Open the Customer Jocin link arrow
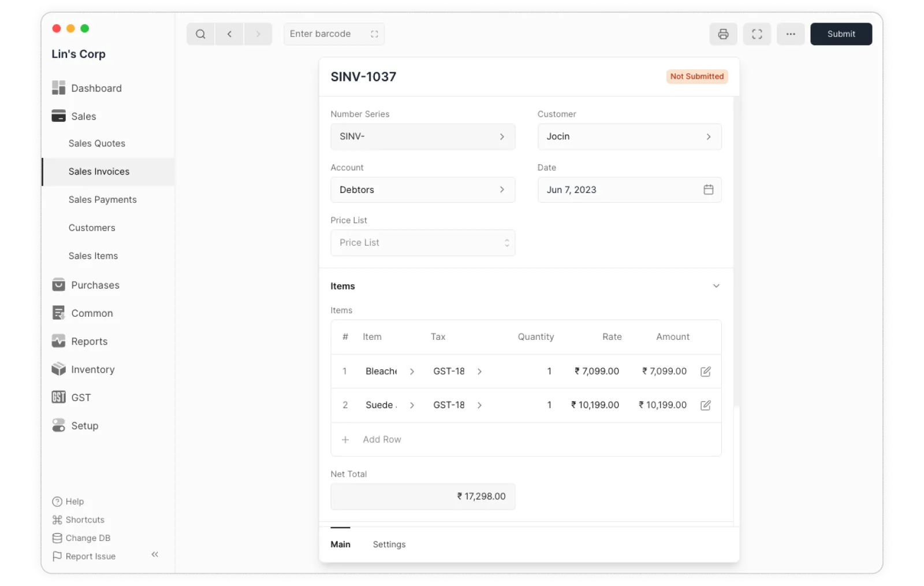 [708, 137]
